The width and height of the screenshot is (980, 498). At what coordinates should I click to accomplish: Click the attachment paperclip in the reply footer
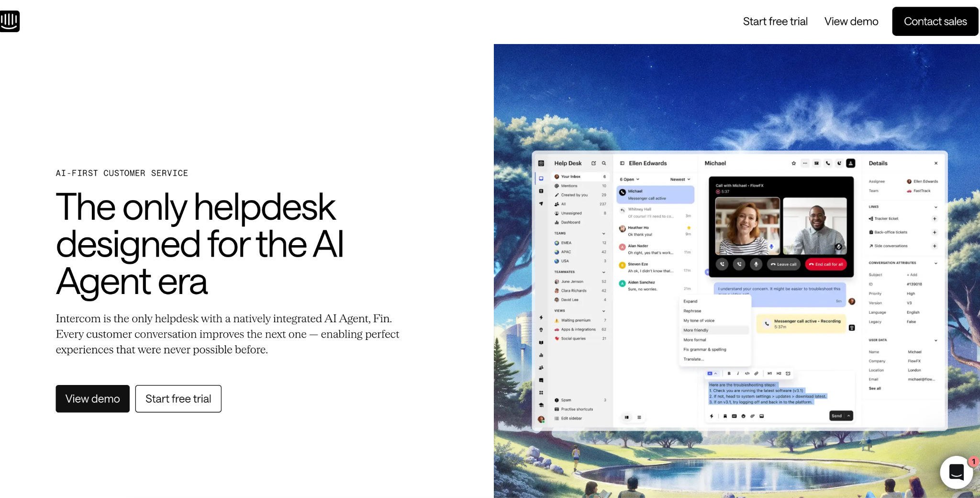[752, 416]
